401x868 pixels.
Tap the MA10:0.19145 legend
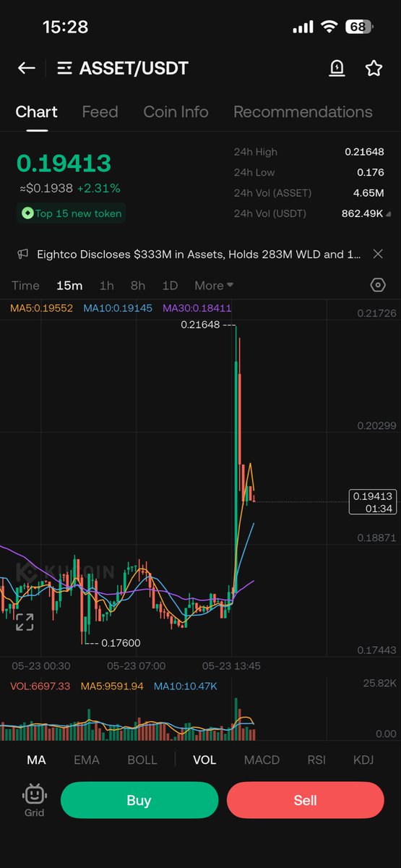click(118, 308)
